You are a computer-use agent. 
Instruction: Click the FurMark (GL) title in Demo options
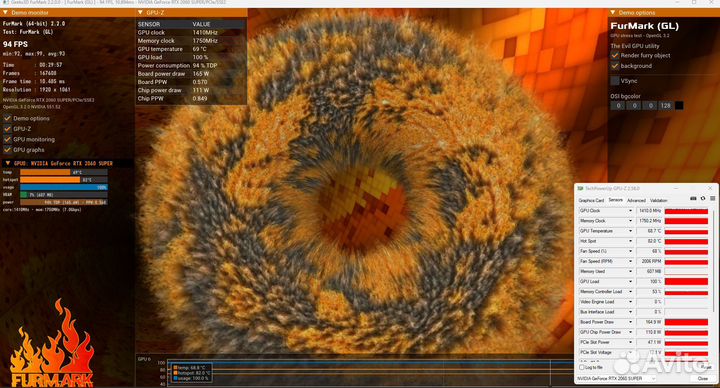click(x=644, y=26)
